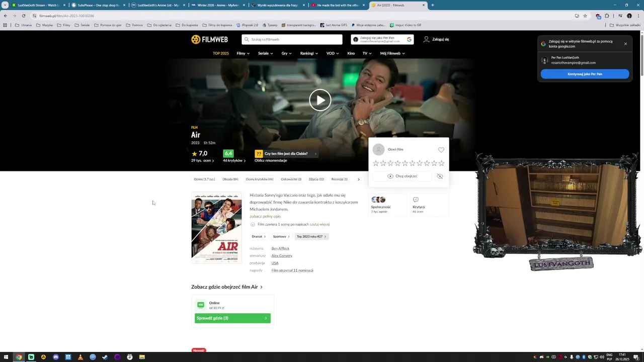This screenshot has width=644, height=362.
Task: Expand Zobacz gdzie obejrzeć film Air
Action: coord(227,287)
